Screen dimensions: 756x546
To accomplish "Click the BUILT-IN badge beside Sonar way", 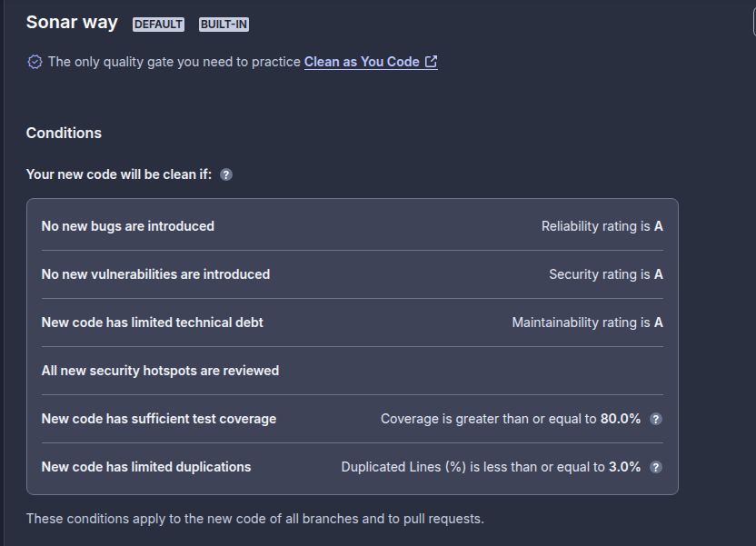I will [224, 25].
